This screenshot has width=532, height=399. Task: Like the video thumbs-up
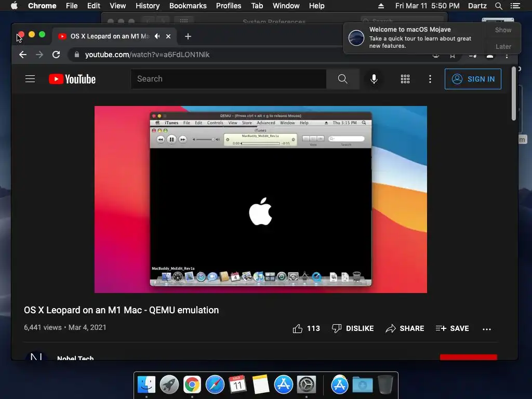298,328
